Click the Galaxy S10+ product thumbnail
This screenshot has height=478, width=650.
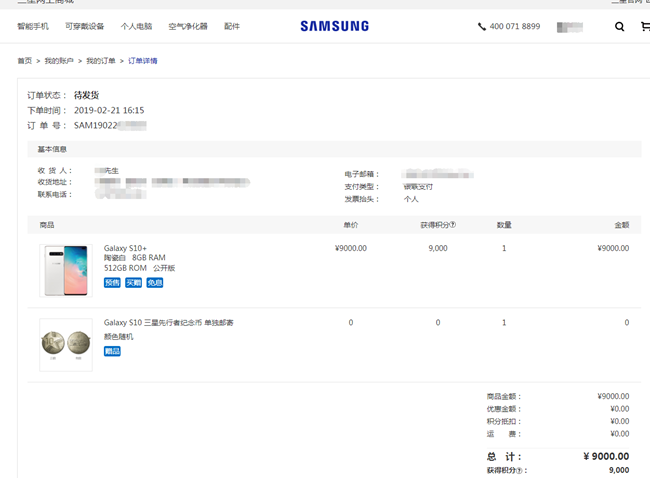(65, 269)
